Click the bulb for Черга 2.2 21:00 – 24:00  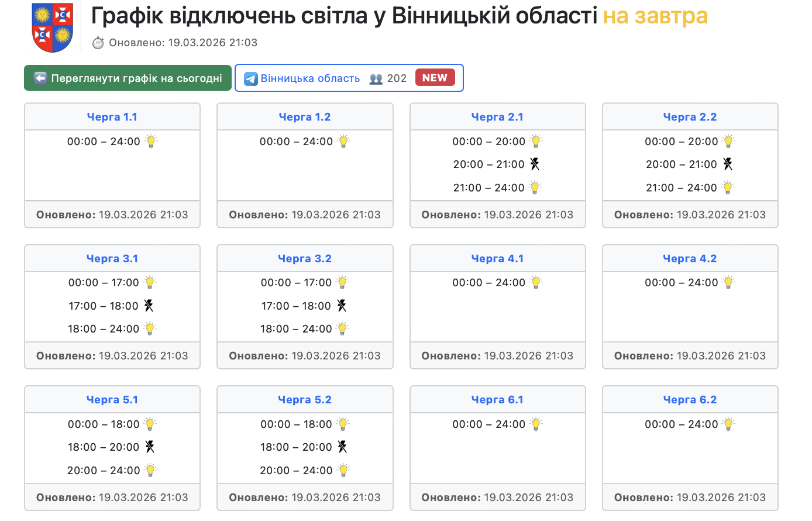coord(728,187)
